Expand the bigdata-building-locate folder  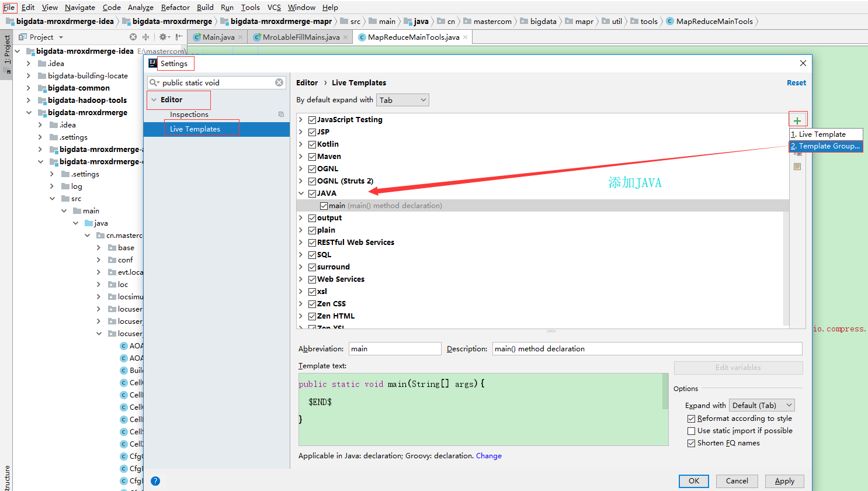click(x=28, y=76)
